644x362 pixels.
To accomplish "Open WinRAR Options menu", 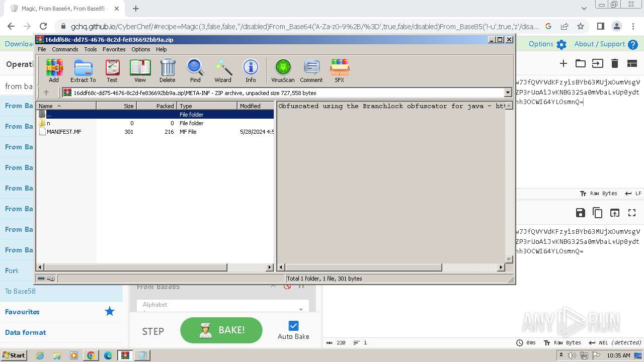I will (x=141, y=49).
